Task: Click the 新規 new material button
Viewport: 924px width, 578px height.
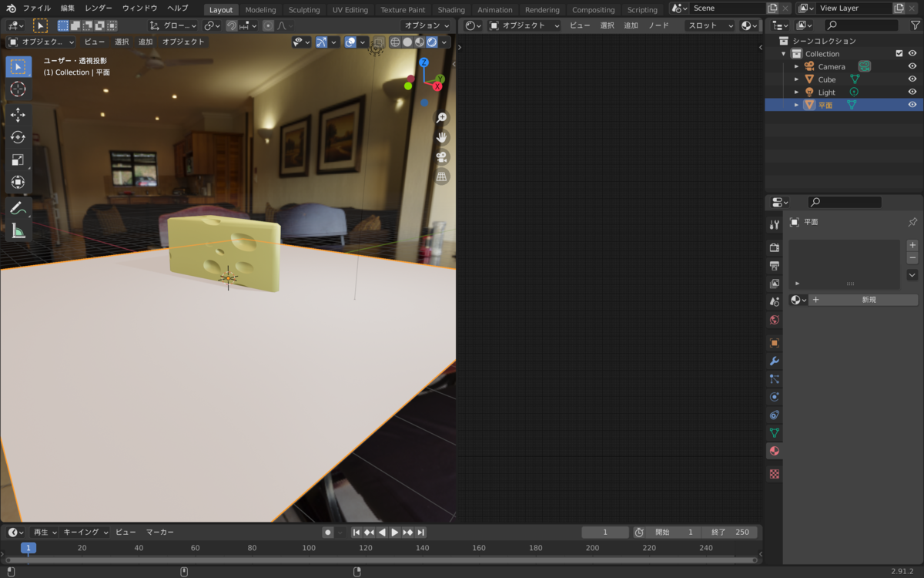Action: (863, 300)
